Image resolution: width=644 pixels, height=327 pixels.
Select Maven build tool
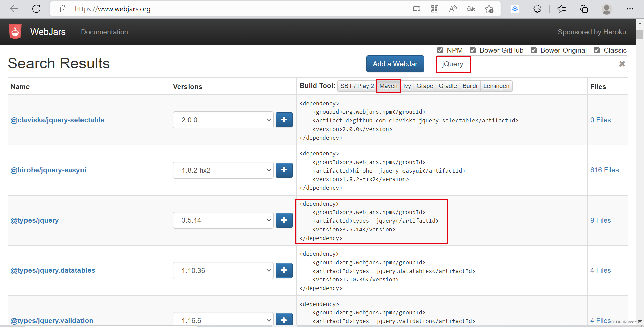click(x=388, y=86)
